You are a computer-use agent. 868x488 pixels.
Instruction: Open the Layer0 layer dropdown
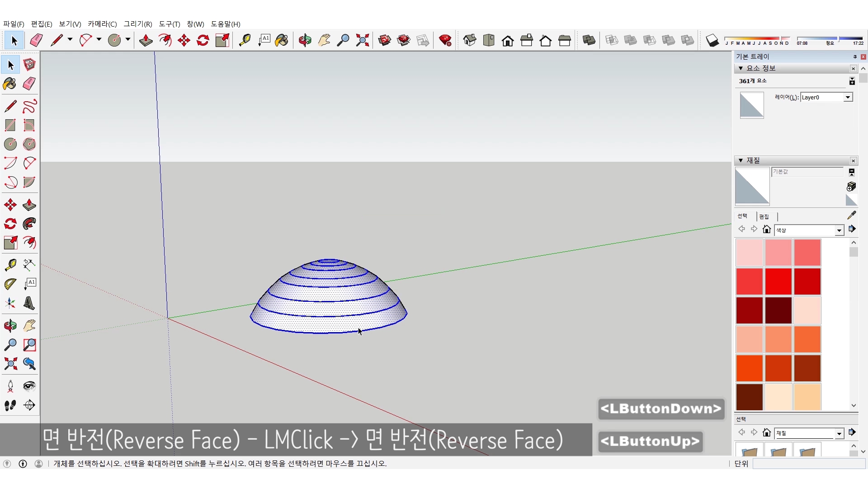pyautogui.click(x=848, y=97)
